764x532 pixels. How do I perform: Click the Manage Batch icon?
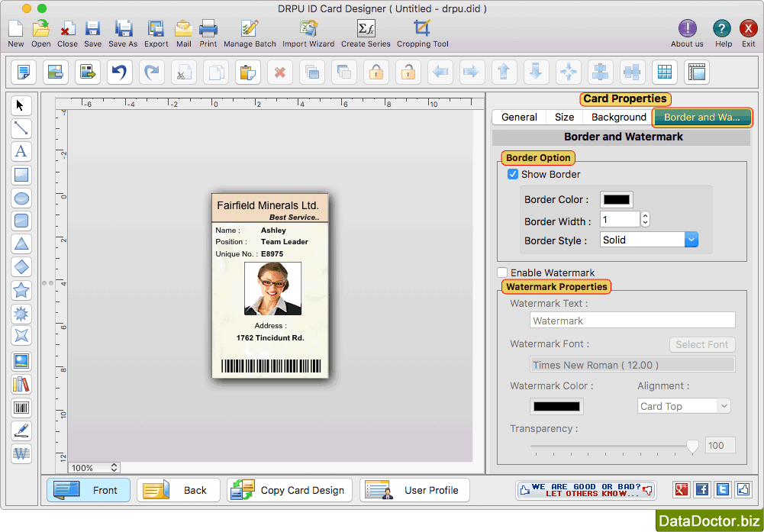[x=250, y=29]
